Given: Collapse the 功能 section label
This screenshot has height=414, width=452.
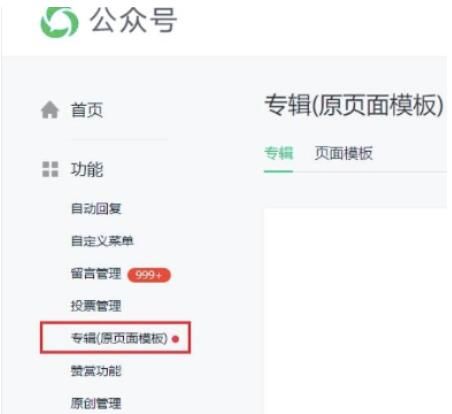Looking at the screenshot, I should (87, 169).
